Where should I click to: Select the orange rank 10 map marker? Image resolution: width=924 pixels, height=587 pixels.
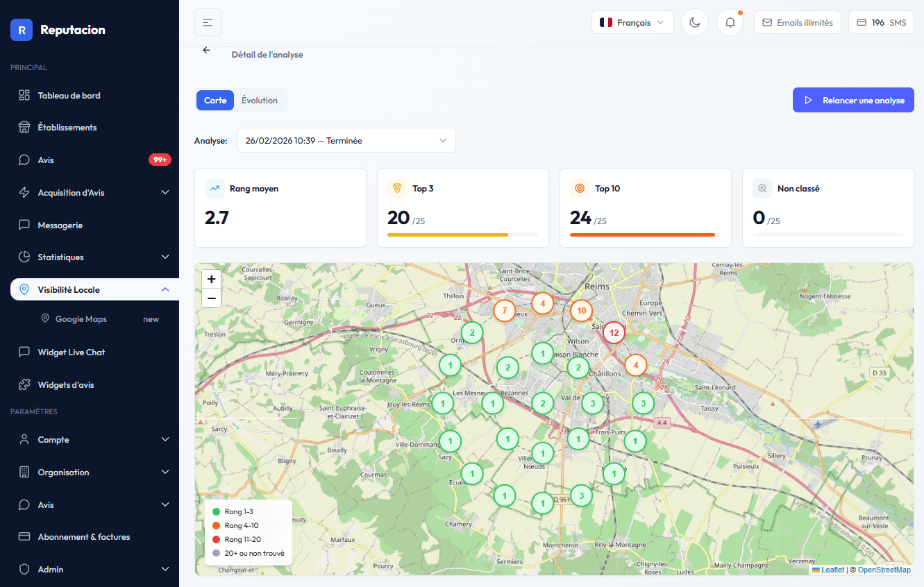point(581,310)
